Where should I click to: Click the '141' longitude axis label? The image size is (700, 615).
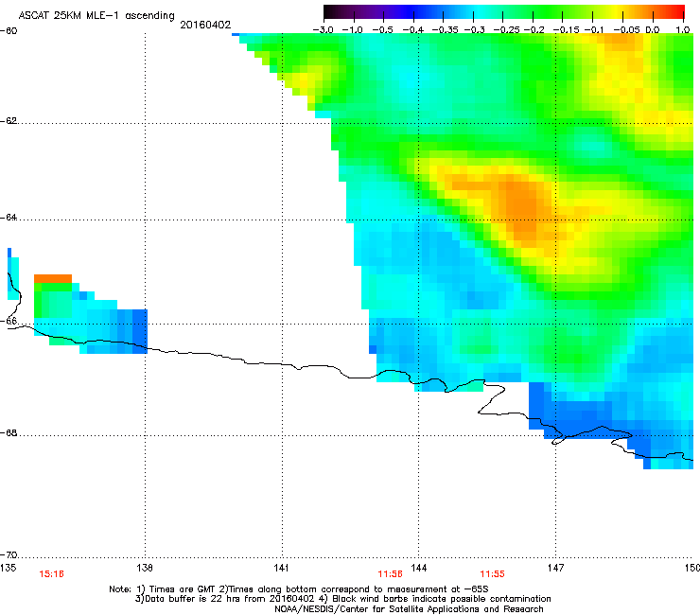click(281, 568)
